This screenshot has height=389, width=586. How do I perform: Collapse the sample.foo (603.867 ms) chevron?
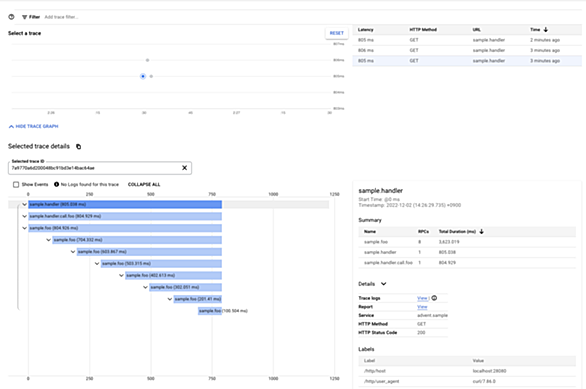(73, 252)
